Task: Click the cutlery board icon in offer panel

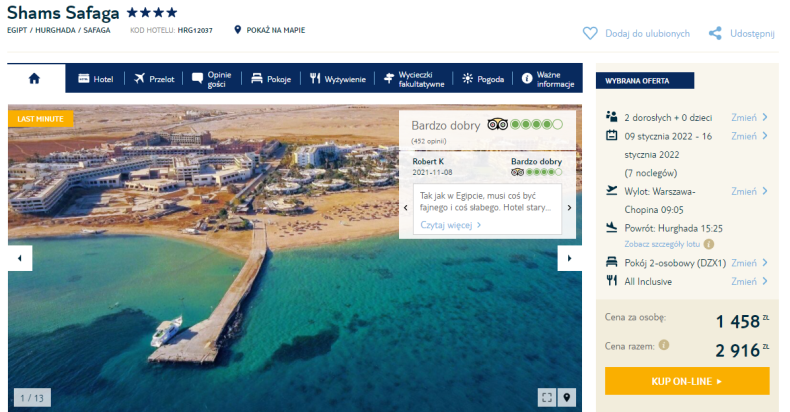Action: pos(612,281)
